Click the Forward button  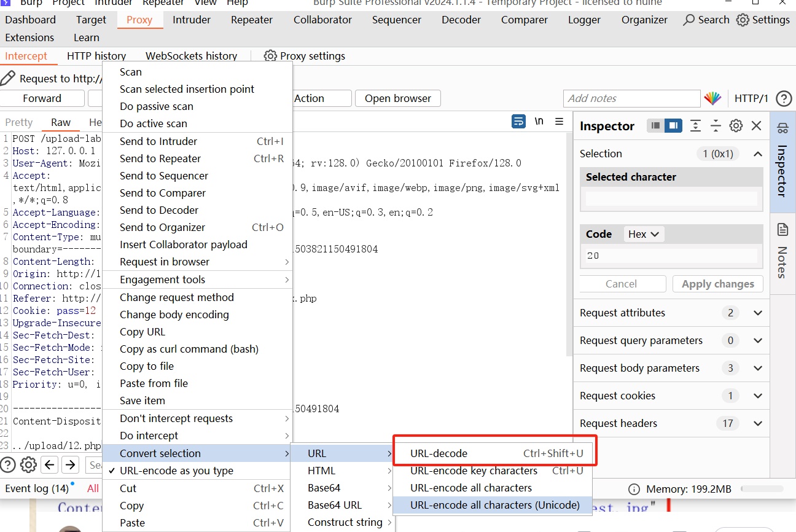click(42, 98)
